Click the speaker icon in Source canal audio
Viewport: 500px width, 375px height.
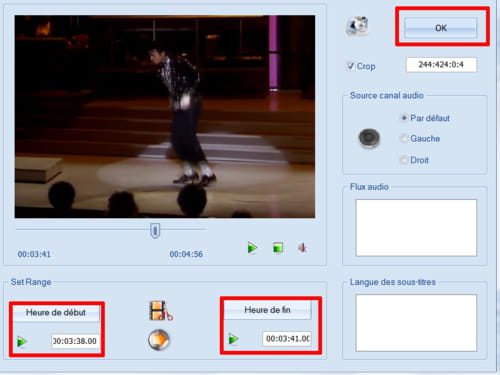pos(369,138)
